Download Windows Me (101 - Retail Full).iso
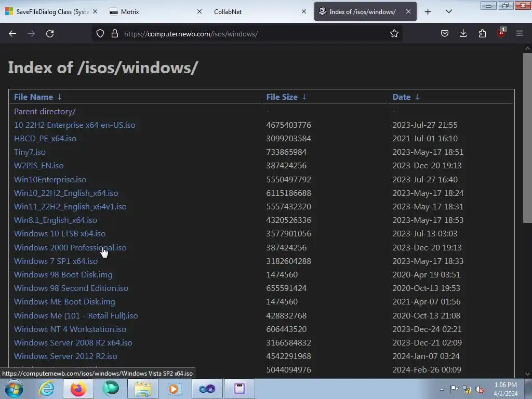The width and height of the screenshot is (532, 399). [76, 315]
